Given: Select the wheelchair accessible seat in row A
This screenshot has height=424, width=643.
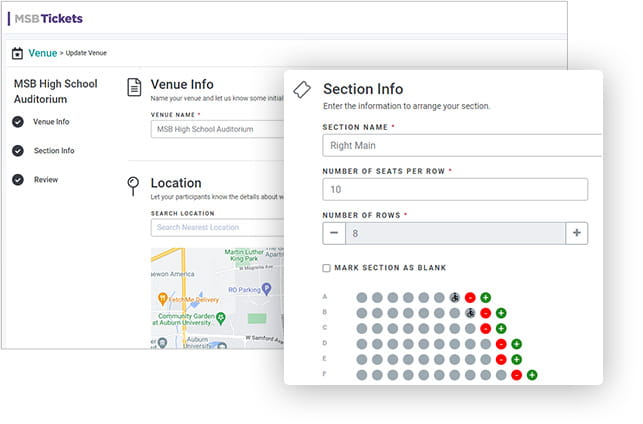Looking at the screenshot, I should (454, 298).
